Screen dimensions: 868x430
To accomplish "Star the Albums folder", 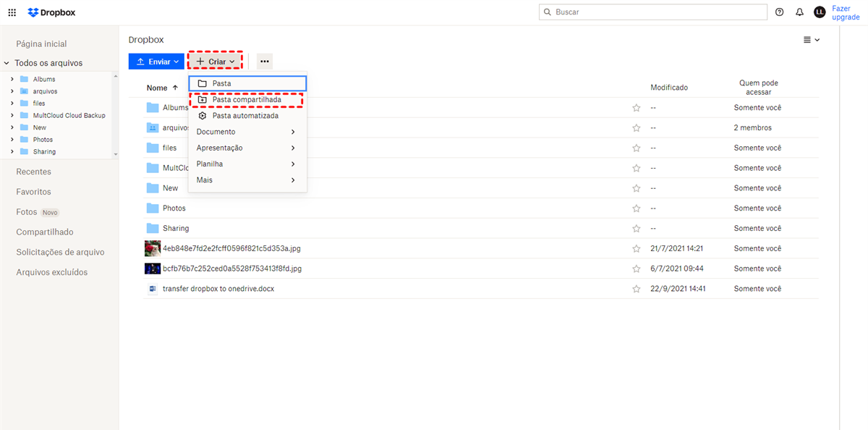I will click(x=637, y=108).
